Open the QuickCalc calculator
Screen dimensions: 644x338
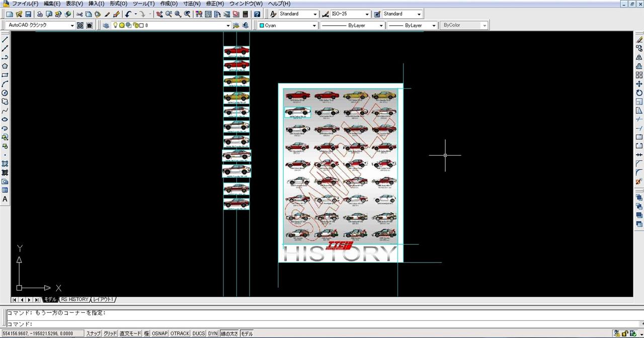click(x=245, y=14)
